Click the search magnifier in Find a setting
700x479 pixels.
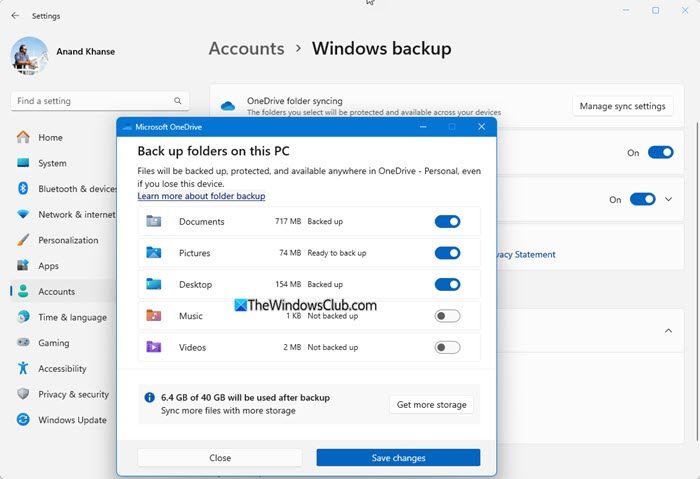[178, 101]
